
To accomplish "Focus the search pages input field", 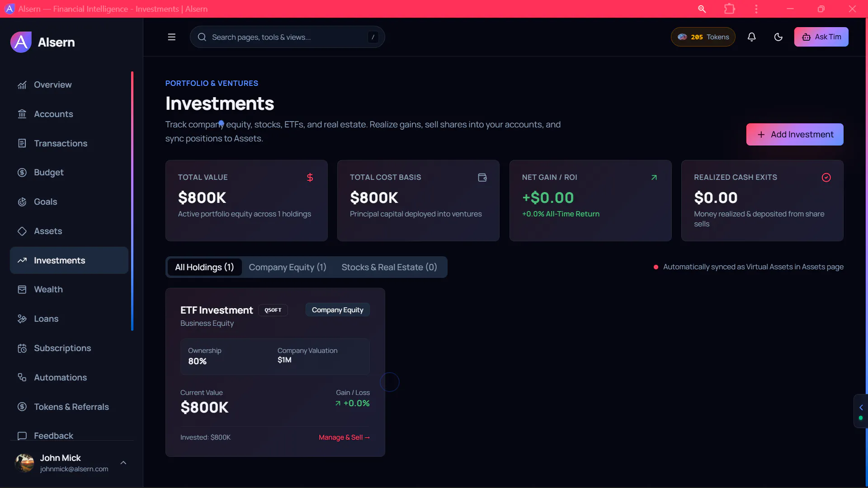I will pyautogui.click(x=288, y=37).
